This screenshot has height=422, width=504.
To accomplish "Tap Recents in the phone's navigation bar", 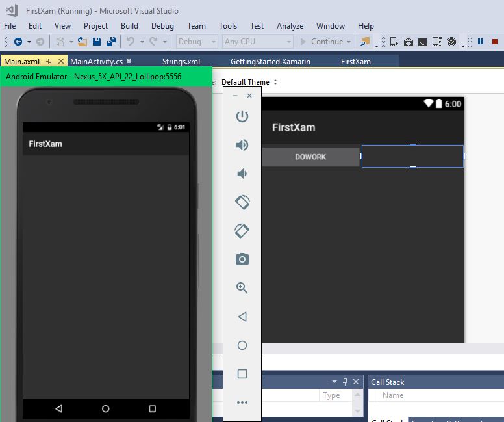I will pos(153,408).
